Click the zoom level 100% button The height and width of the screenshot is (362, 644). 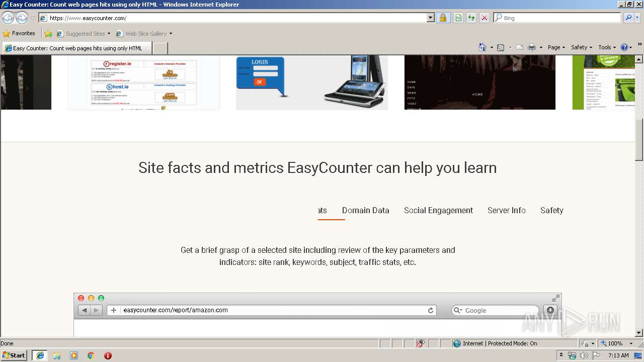click(x=611, y=343)
